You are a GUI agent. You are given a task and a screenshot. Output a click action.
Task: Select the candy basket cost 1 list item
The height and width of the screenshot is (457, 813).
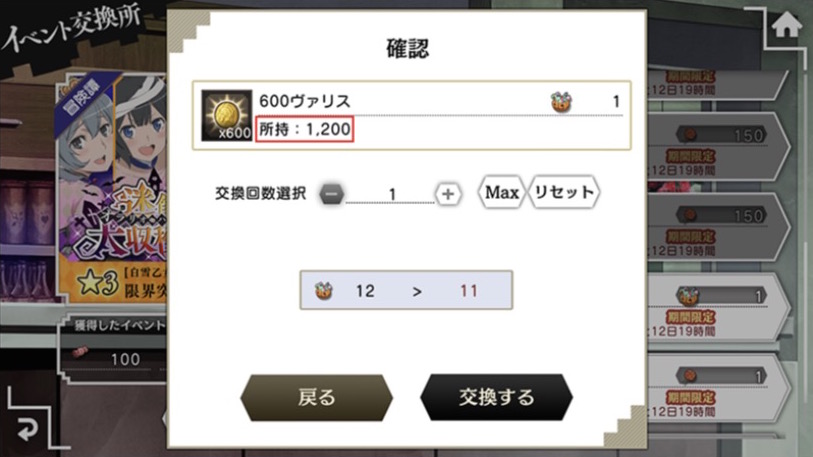pos(718,307)
